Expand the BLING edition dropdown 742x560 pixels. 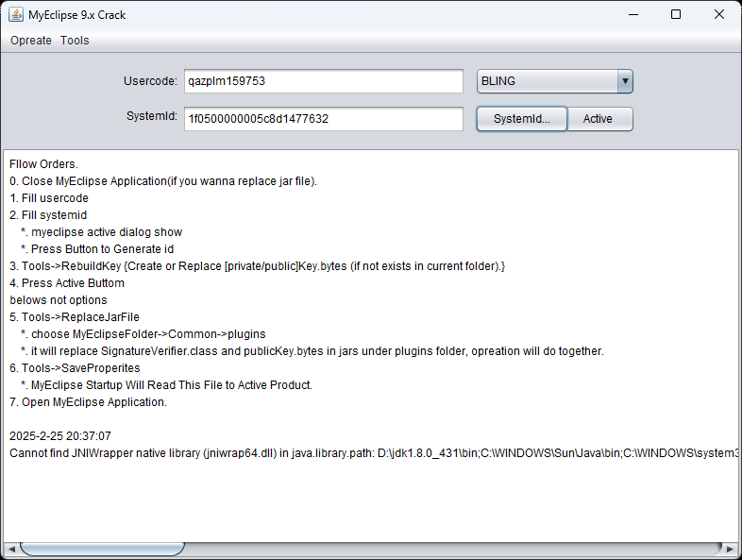625,81
